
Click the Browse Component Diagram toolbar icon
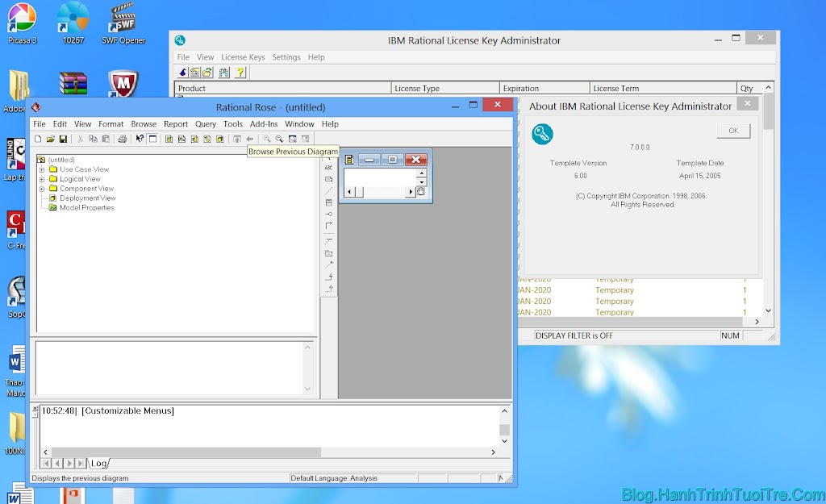pyautogui.click(x=194, y=139)
